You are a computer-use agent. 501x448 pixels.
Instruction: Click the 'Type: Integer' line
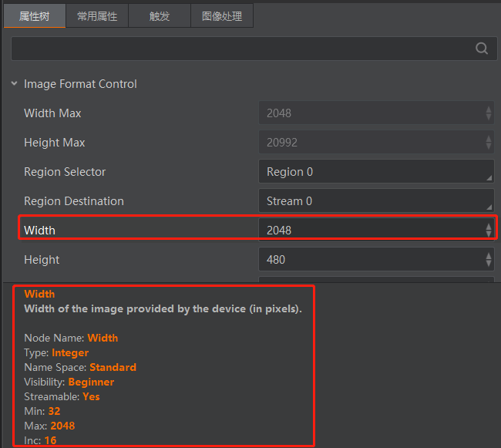(x=56, y=352)
